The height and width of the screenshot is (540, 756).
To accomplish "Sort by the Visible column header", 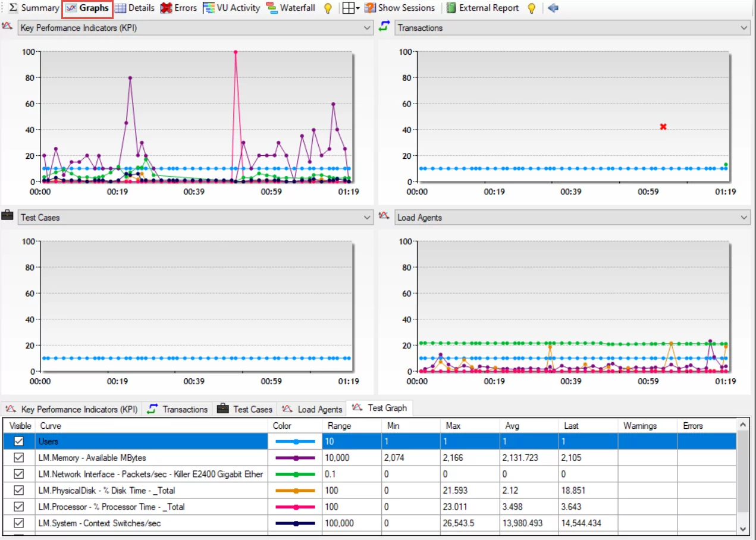I will (x=20, y=426).
